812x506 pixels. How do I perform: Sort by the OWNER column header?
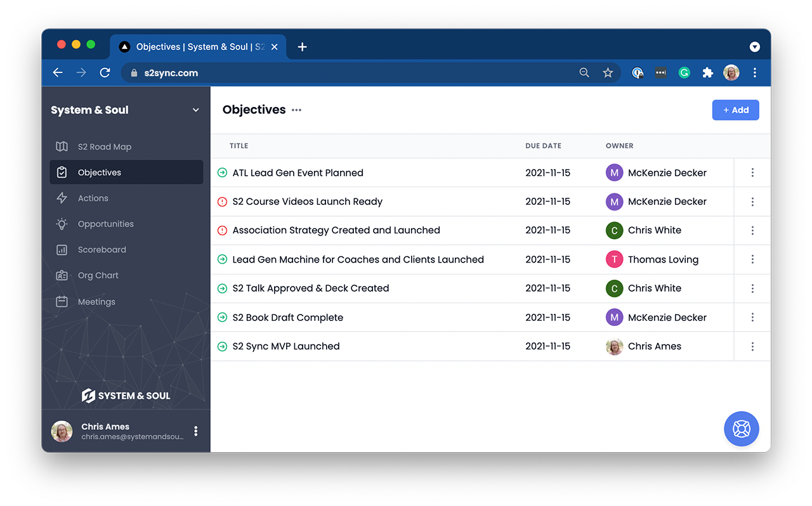[x=620, y=146]
